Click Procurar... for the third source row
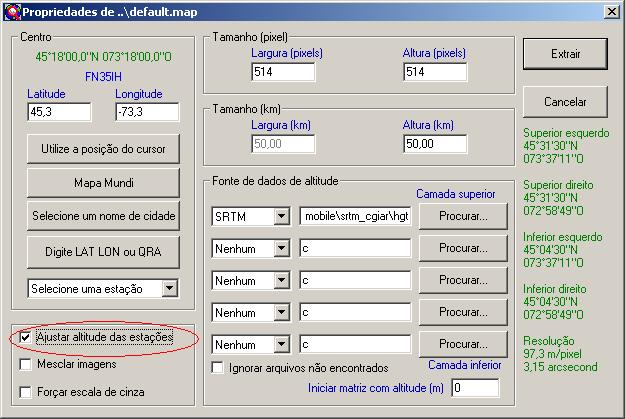This screenshot has height=419, width=625. point(463,280)
